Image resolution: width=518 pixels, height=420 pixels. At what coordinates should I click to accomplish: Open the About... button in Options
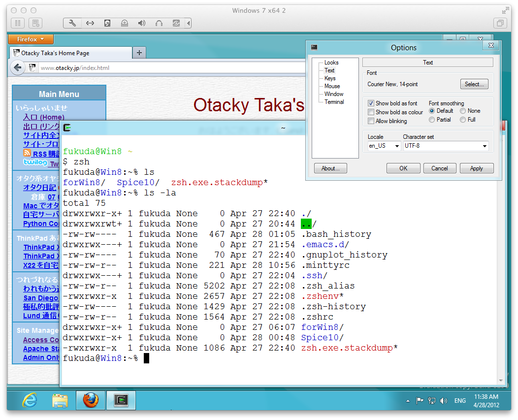click(330, 168)
